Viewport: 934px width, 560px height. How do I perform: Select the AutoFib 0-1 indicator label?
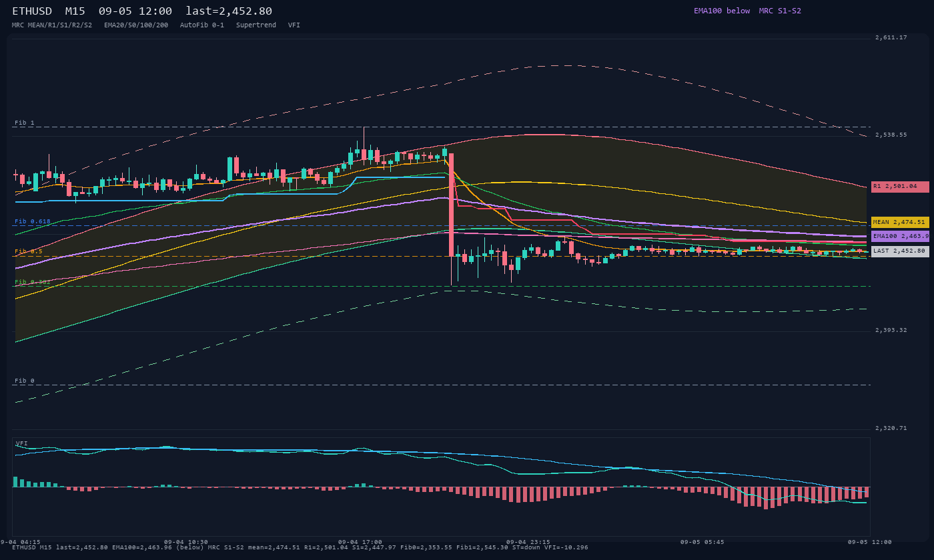202,25
